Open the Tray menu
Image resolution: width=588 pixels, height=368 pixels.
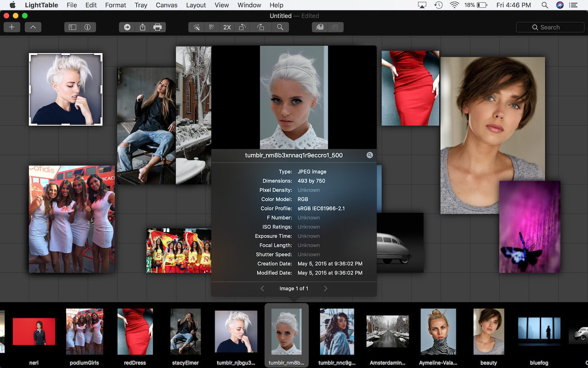pos(141,5)
